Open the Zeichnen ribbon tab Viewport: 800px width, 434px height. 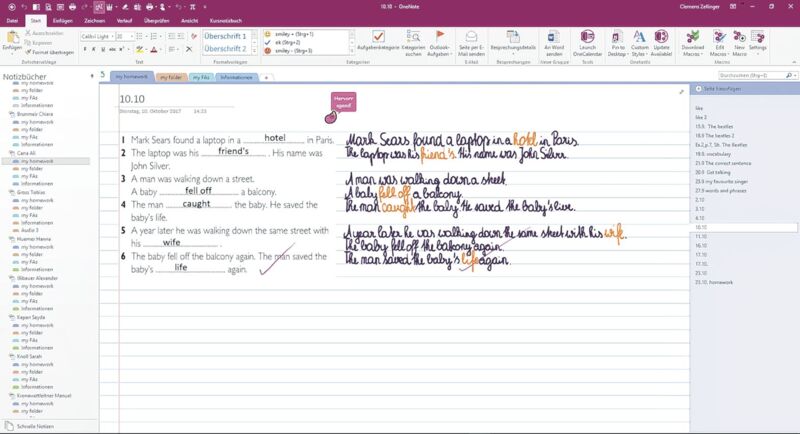coord(95,20)
